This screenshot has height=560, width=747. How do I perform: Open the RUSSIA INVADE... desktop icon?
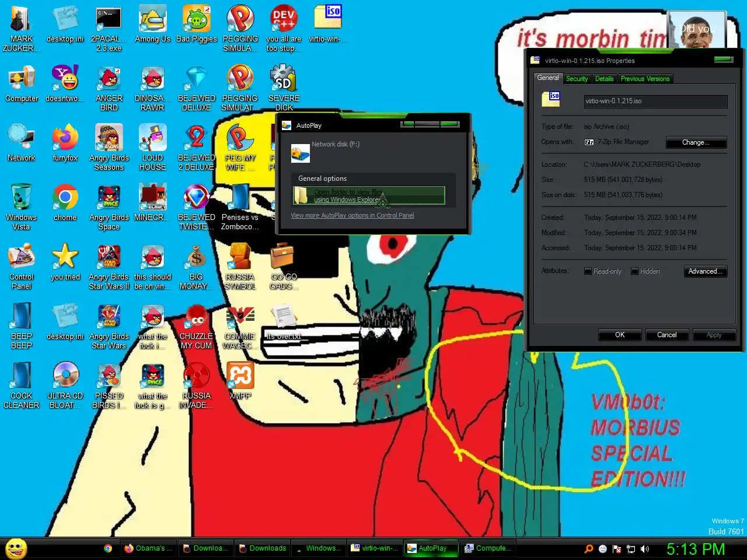(197, 386)
